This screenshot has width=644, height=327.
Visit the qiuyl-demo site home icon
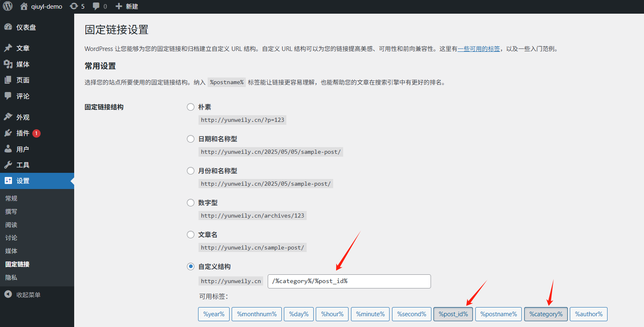[x=24, y=6]
